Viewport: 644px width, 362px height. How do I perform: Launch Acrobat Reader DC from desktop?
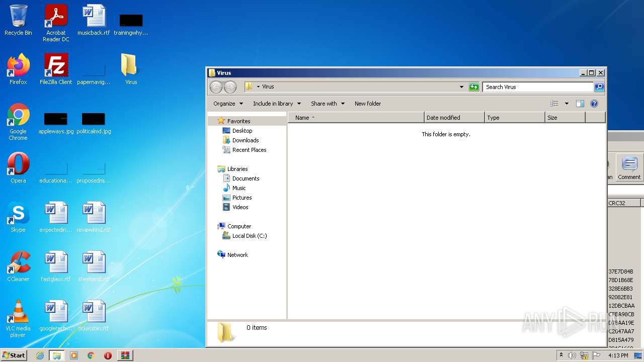coord(56,23)
